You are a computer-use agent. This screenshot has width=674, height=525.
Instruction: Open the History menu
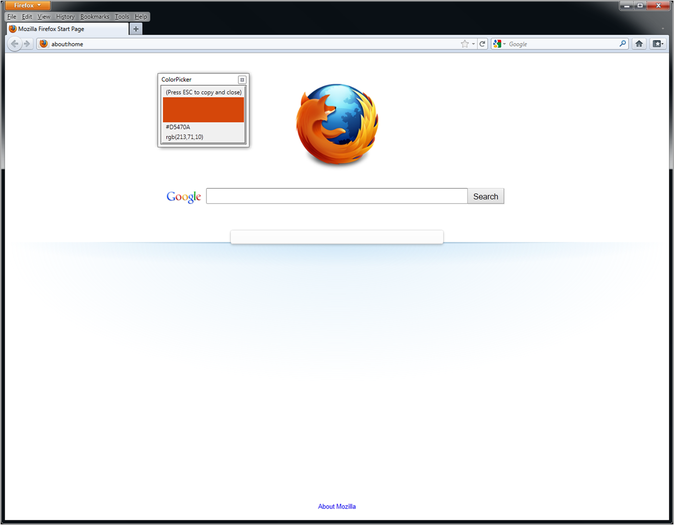pos(65,17)
